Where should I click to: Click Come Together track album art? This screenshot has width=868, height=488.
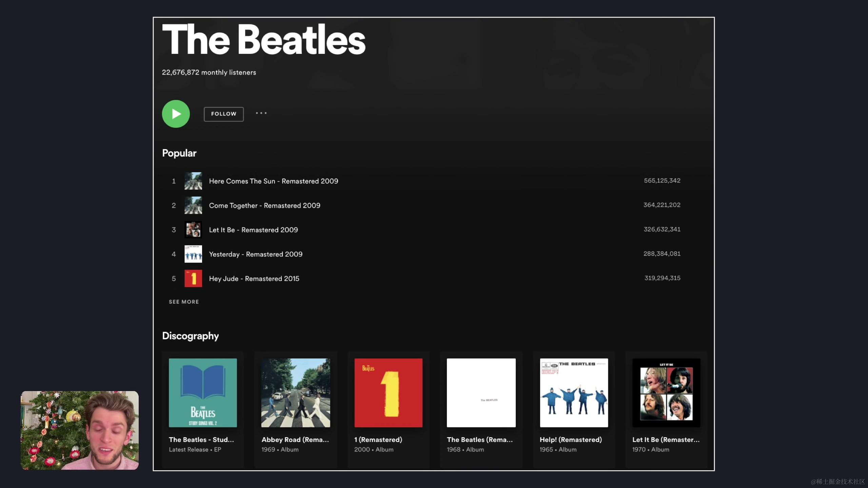pyautogui.click(x=193, y=205)
